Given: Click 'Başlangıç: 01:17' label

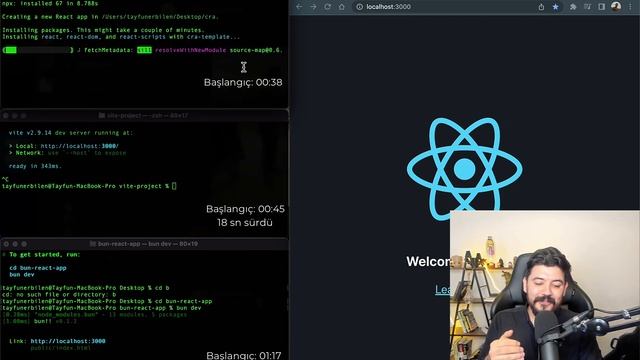Looking at the screenshot, I should [244, 355].
